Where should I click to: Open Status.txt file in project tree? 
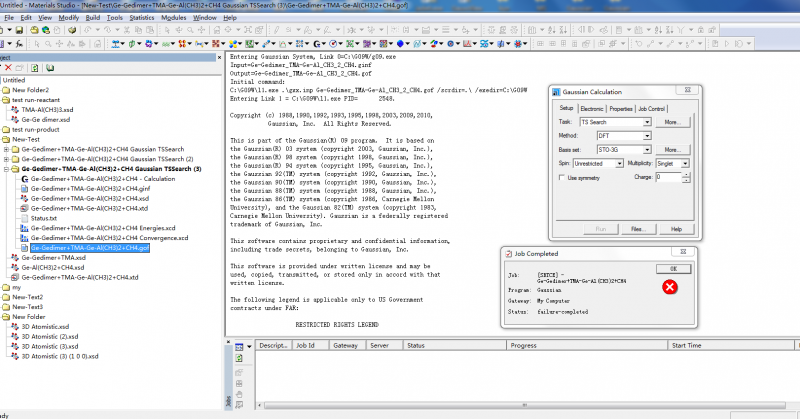click(44, 217)
